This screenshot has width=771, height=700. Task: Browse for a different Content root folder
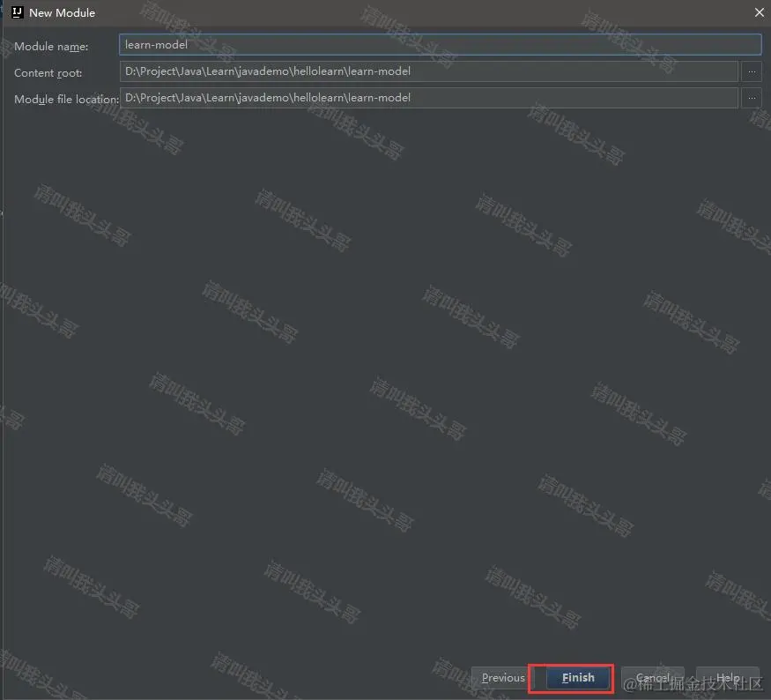pos(752,71)
